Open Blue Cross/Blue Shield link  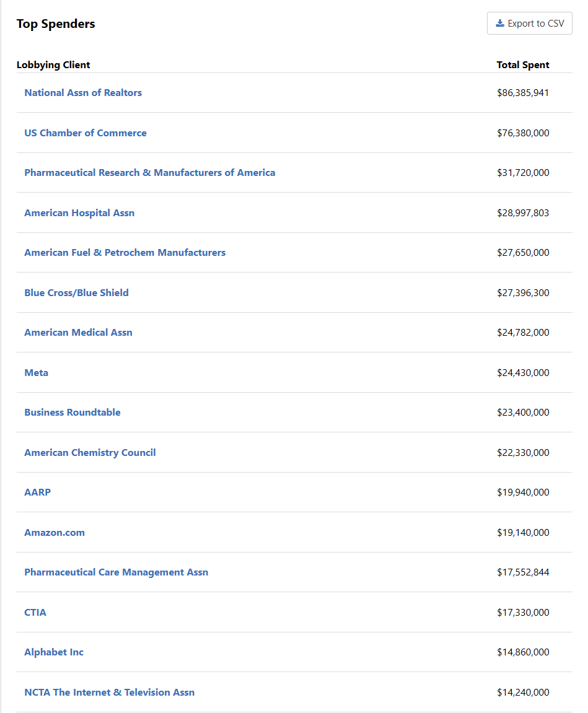click(x=76, y=293)
